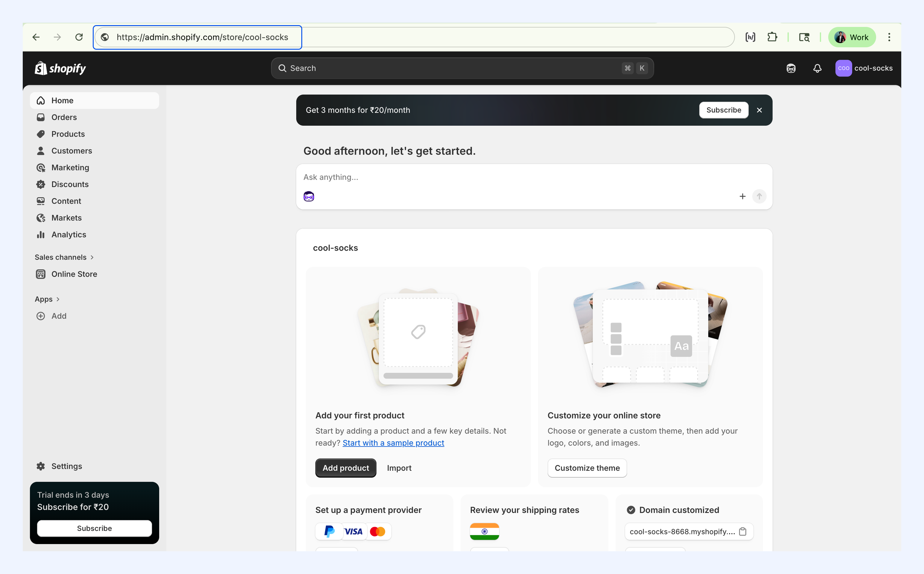The height and width of the screenshot is (574, 924).
Task: Open Orders in the sidebar
Action: [95, 117]
